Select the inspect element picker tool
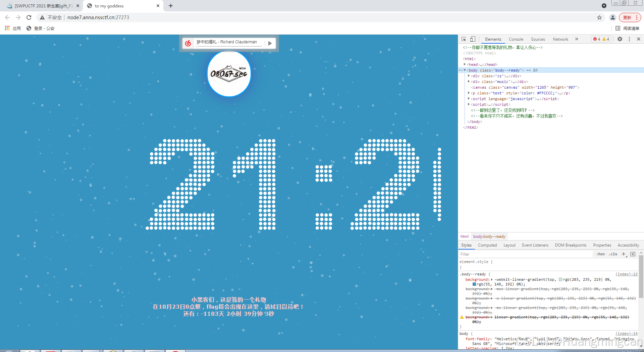Viewport: 644px width, 352px height. coord(464,39)
